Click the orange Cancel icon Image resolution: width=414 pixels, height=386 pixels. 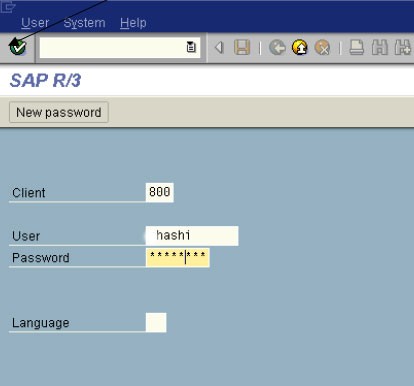[322, 47]
